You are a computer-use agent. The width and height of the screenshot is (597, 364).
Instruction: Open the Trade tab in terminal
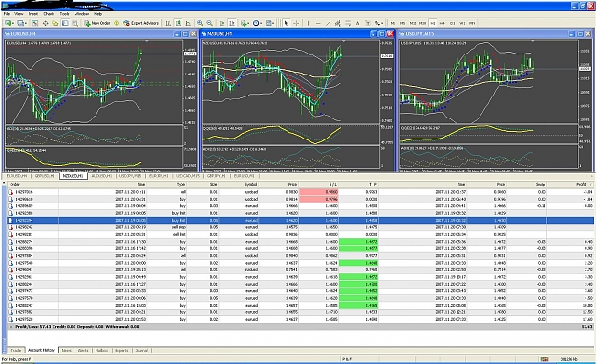[16, 350]
